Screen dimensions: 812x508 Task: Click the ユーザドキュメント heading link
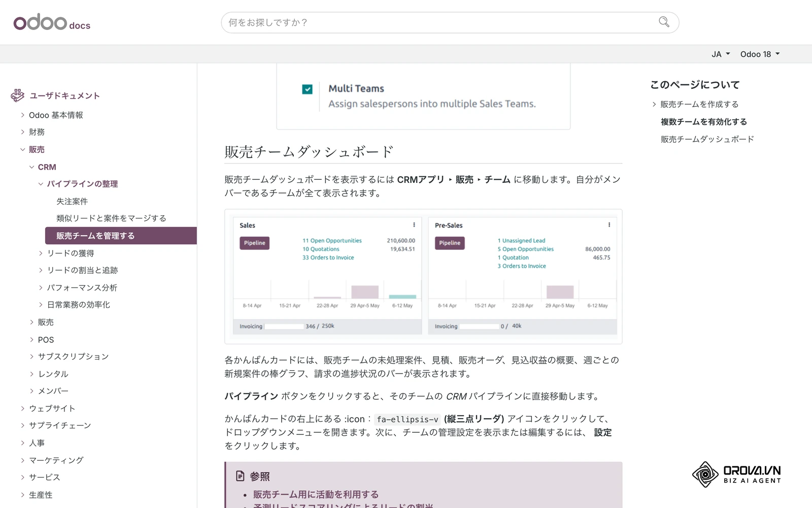coord(64,96)
